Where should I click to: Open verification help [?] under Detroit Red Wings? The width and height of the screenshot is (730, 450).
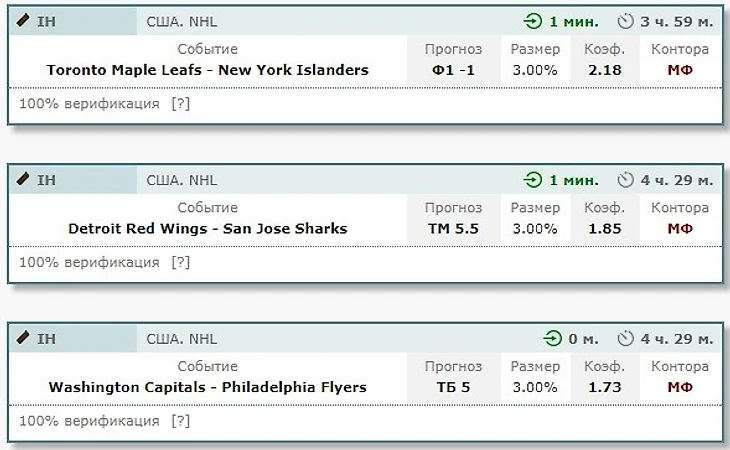point(180,262)
